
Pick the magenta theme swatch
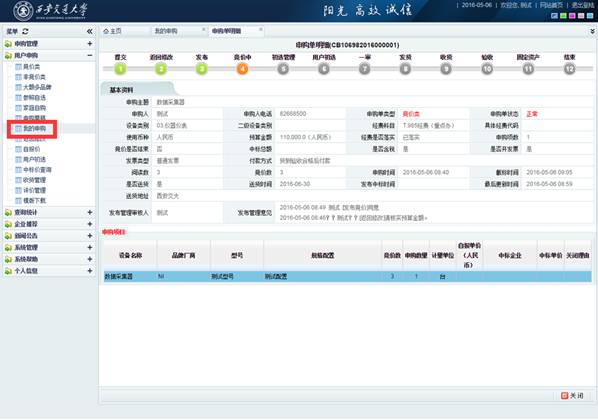pyautogui.click(x=572, y=16)
